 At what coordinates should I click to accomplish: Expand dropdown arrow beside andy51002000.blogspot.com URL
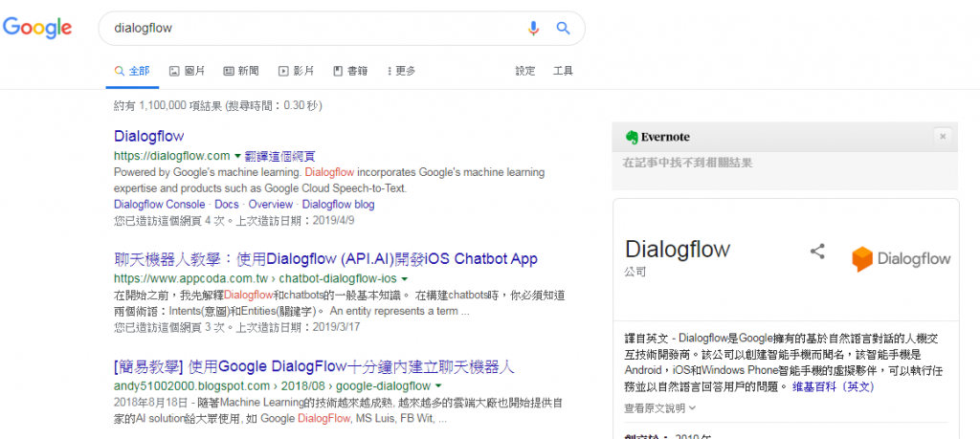point(438,385)
